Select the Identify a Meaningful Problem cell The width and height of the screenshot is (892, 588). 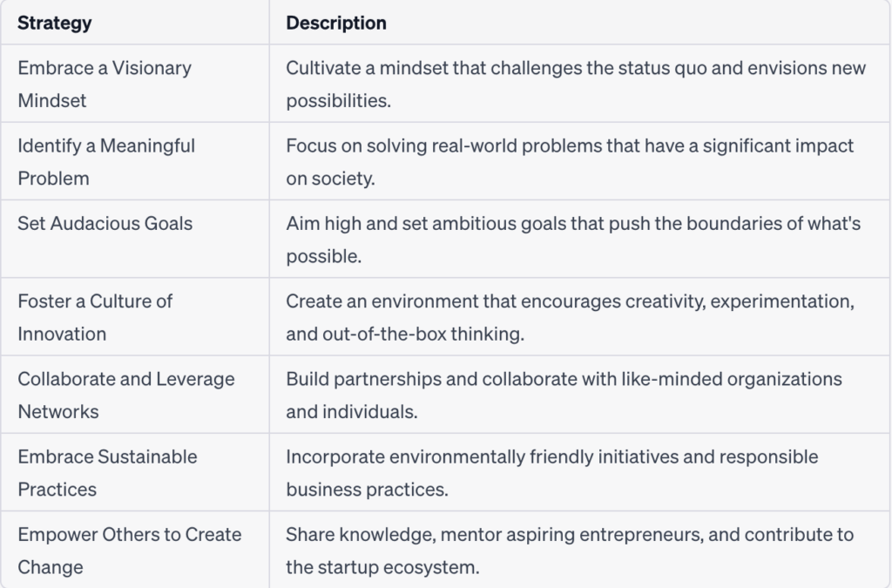click(x=135, y=161)
